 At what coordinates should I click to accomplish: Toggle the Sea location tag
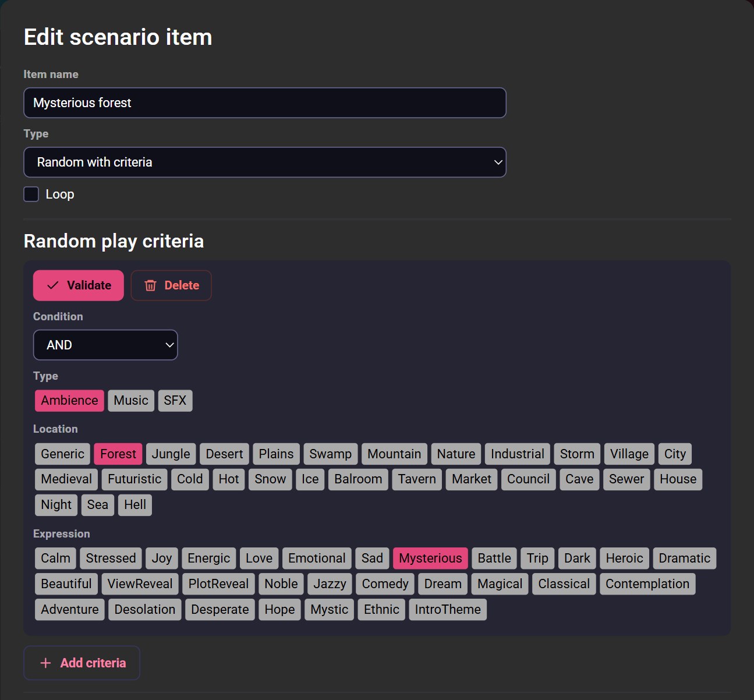pyautogui.click(x=97, y=505)
